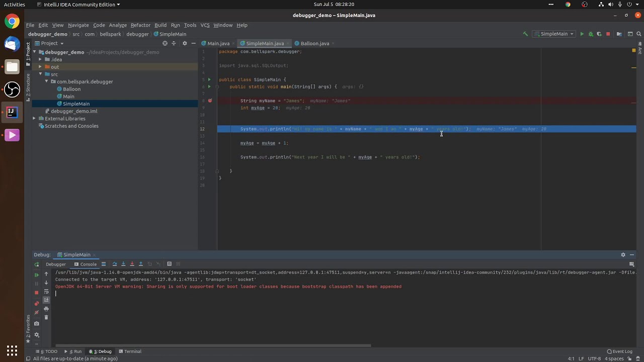Click the Run with Coverage icon

pos(599,34)
